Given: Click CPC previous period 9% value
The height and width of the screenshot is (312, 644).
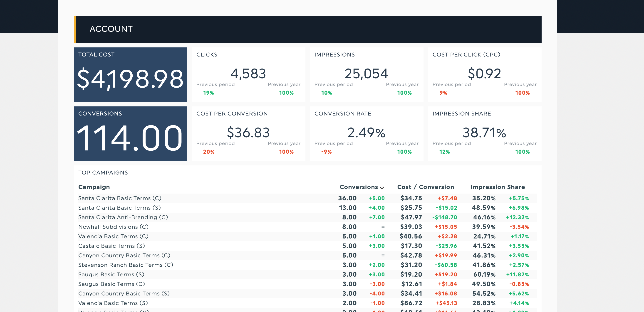Looking at the screenshot, I should 443,93.
